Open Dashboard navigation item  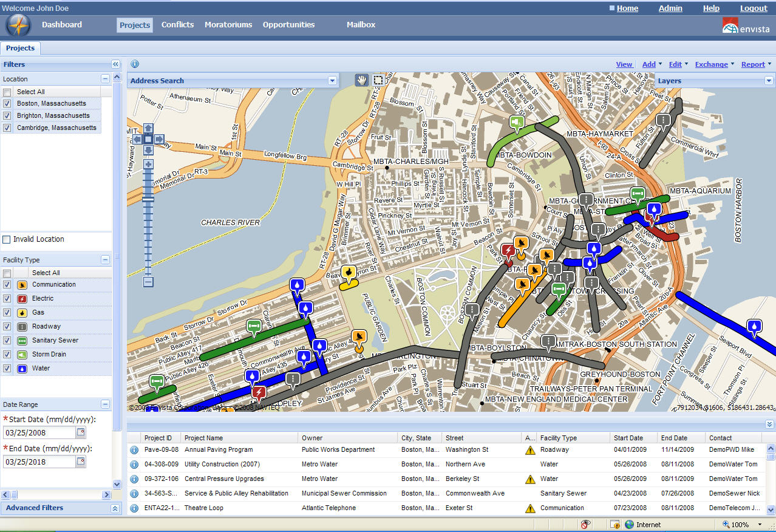[x=62, y=25]
